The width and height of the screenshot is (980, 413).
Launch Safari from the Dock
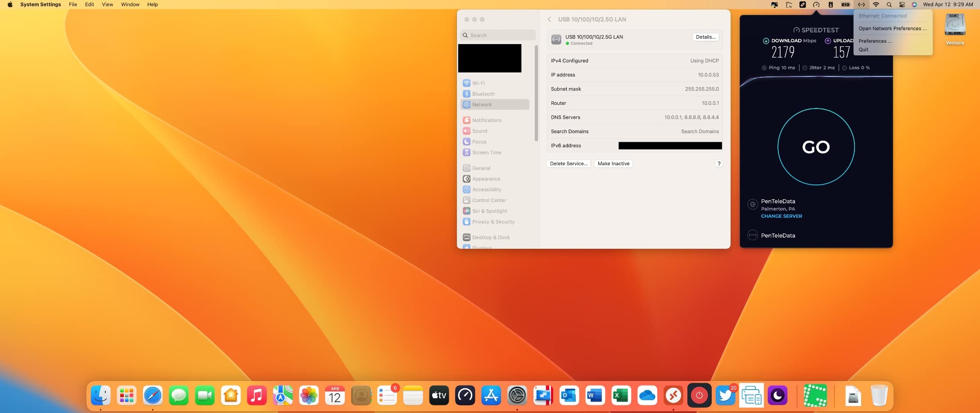[153, 395]
